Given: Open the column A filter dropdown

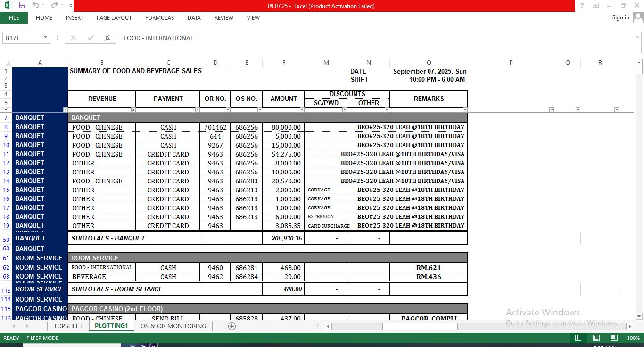Looking at the screenshot, I should pyautogui.click(x=66, y=110).
